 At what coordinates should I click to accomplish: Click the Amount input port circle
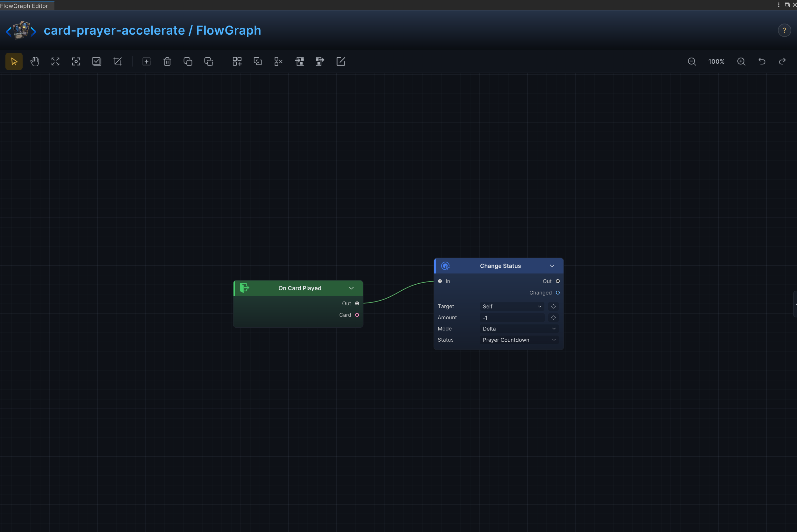[x=553, y=317]
